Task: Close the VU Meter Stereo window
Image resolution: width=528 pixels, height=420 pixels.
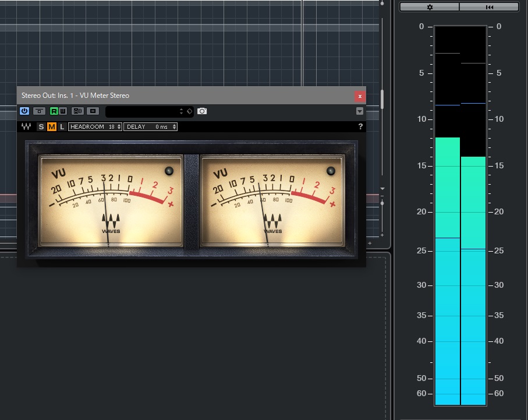Action: coord(360,96)
